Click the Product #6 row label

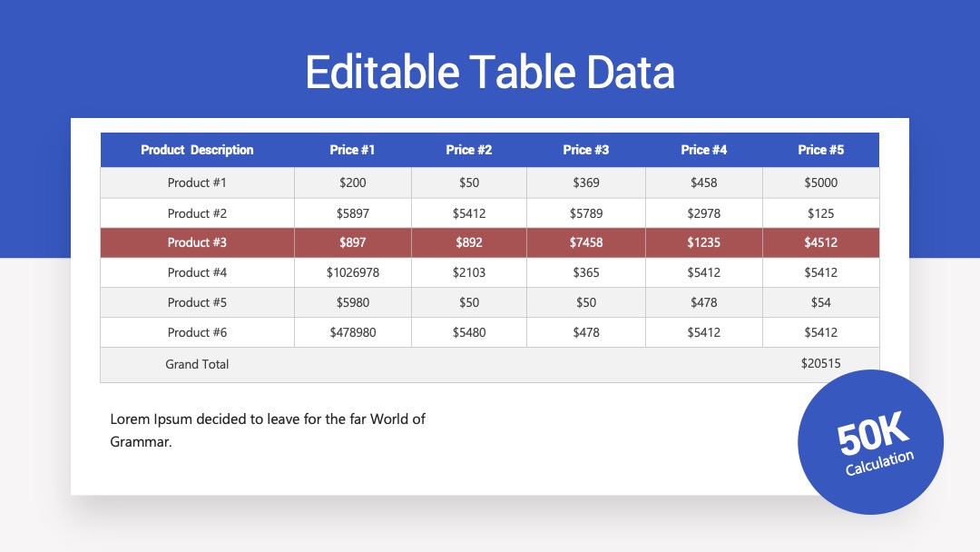click(197, 332)
